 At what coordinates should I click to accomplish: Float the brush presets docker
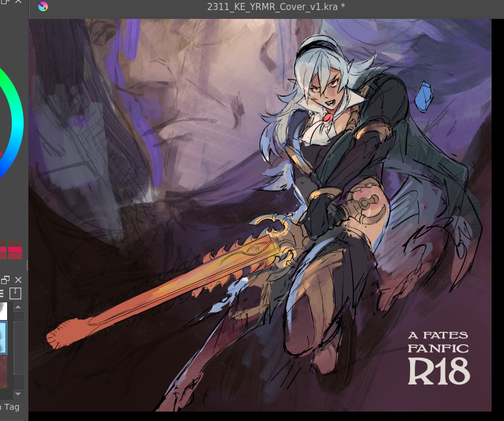5,279
